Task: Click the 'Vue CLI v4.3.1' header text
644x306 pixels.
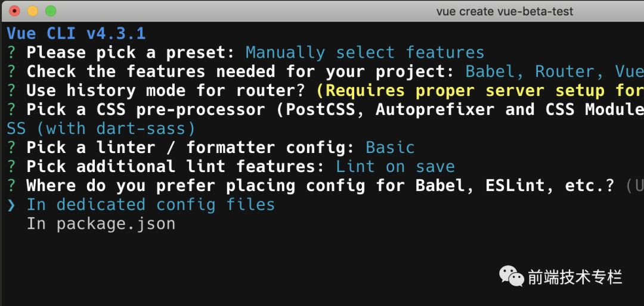Action: click(x=76, y=33)
